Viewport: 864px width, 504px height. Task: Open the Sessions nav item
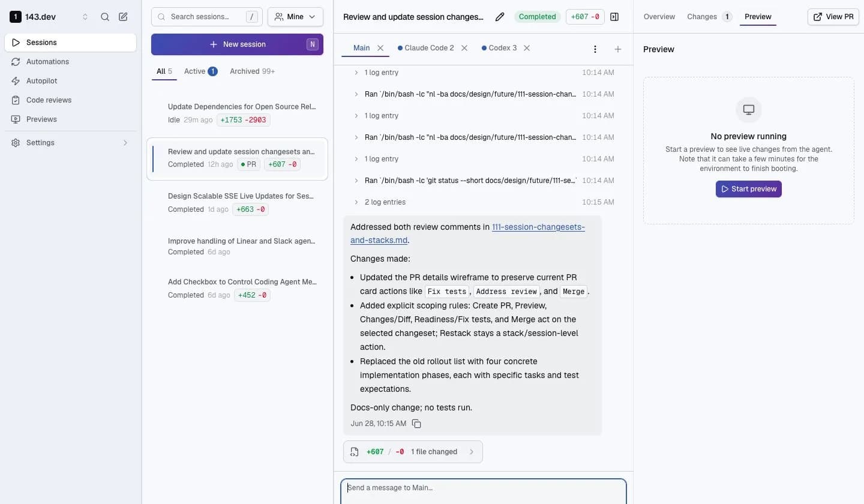click(70, 43)
